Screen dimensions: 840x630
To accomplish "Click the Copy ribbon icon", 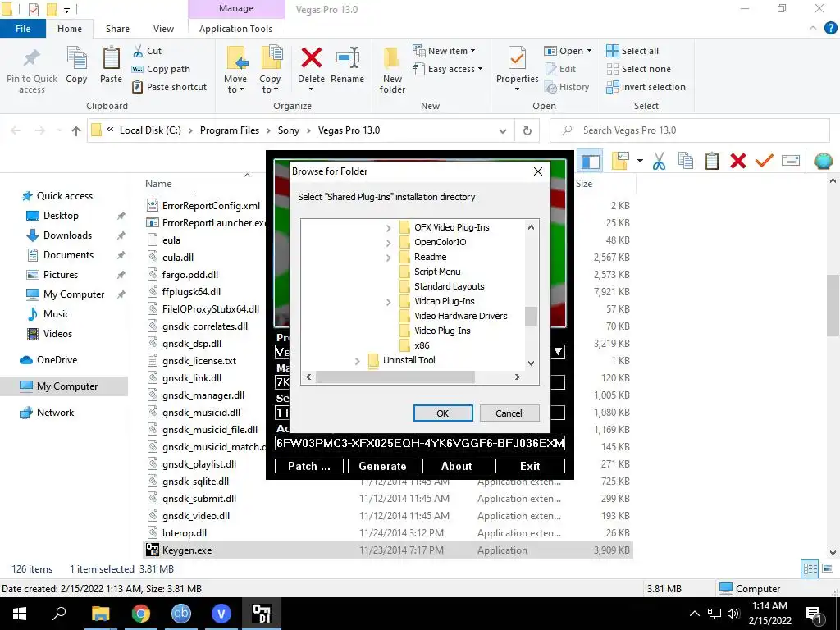I will tap(76, 58).
